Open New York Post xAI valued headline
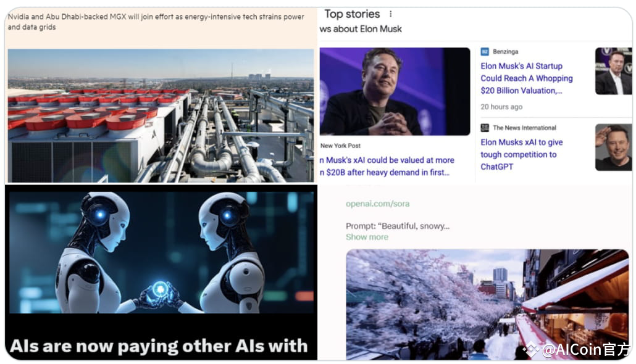 [x=387, y=166]
